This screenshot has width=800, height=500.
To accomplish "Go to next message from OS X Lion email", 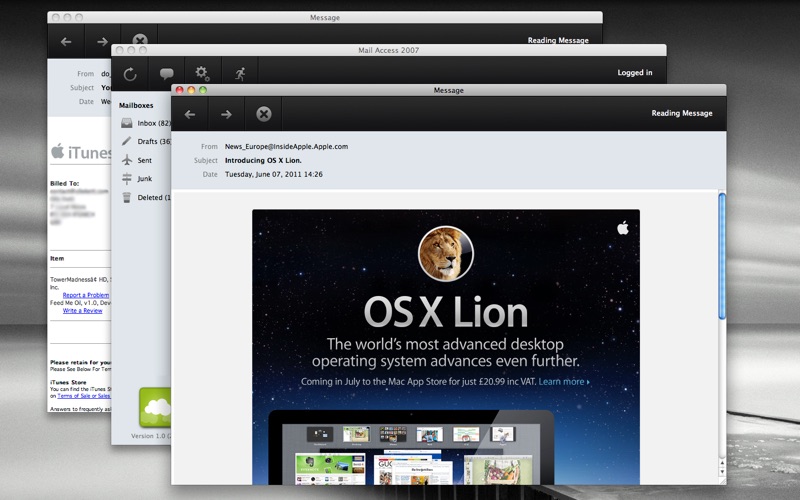I will [x=226, y=114].
